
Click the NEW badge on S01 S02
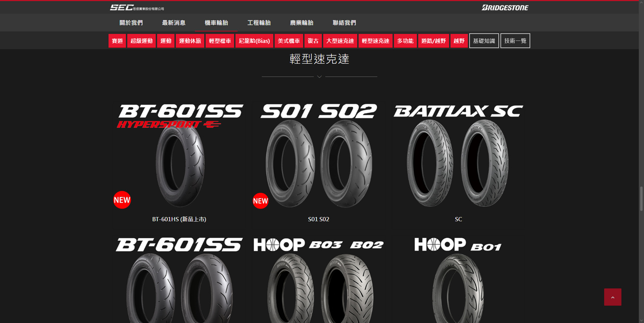click(x=260, y=201)
